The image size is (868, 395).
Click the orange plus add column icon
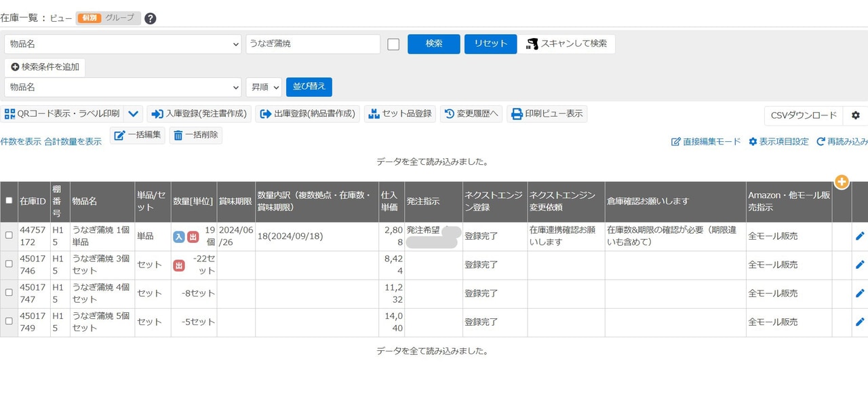click(x=842, y=182)
